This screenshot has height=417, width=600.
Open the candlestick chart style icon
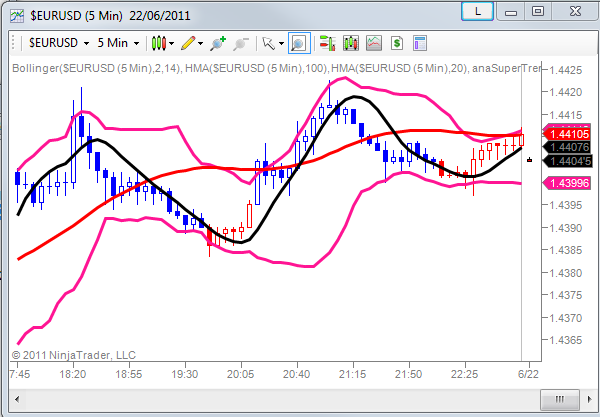click(x=159, y=43)
